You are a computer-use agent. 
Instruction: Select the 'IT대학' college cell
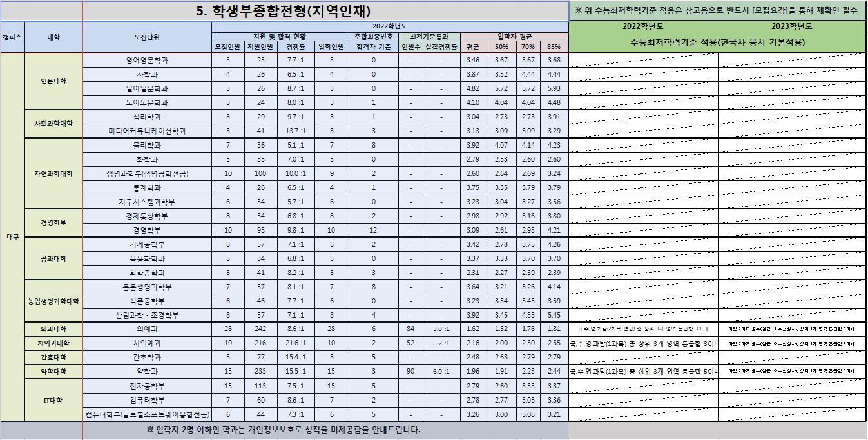(x=53, y=400)
